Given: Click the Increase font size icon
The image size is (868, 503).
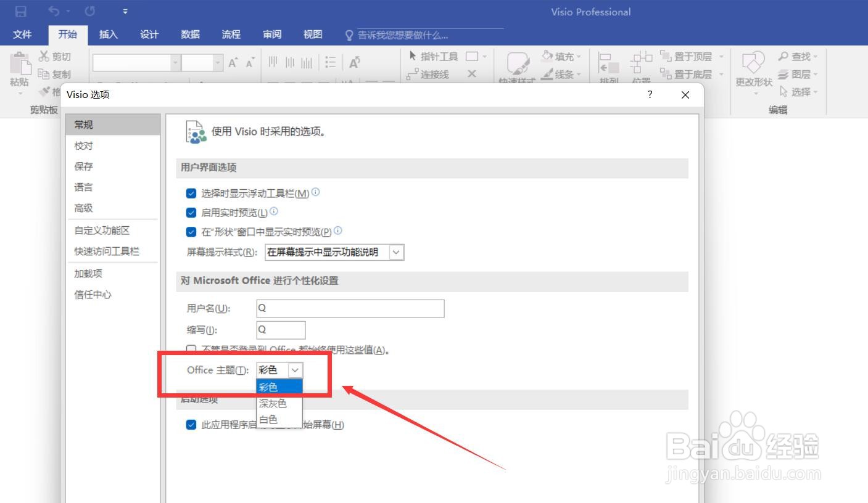Looking at the screenshot, I should tap(233, 63).
